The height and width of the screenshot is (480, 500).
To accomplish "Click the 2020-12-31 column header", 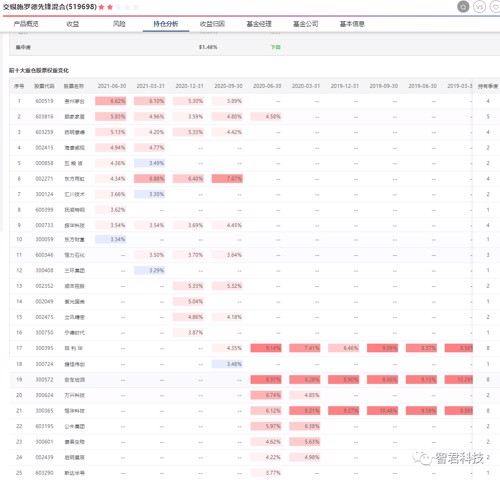I will coord(189,86).
